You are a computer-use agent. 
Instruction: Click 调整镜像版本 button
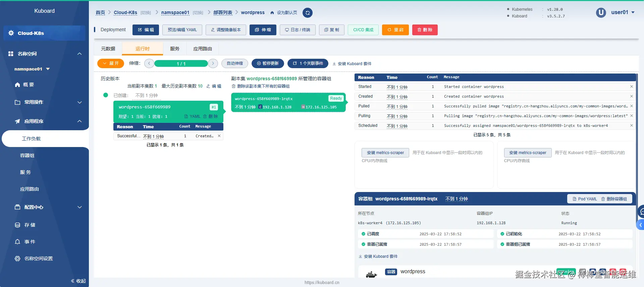coord(226,30)
